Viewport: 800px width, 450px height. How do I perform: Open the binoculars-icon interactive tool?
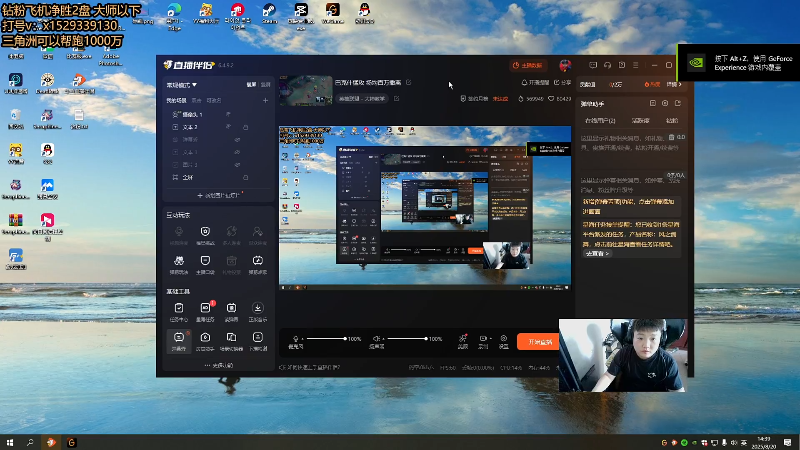click(x=179, y=264)
